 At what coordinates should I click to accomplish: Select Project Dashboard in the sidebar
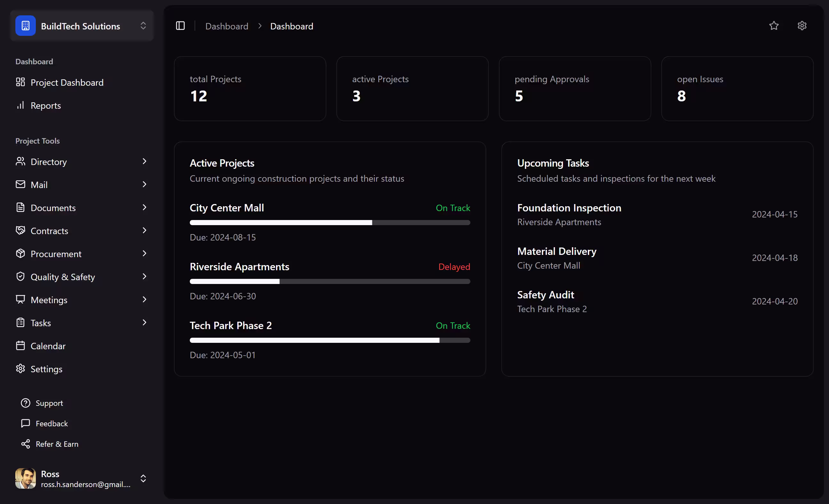tap(67, 83)
